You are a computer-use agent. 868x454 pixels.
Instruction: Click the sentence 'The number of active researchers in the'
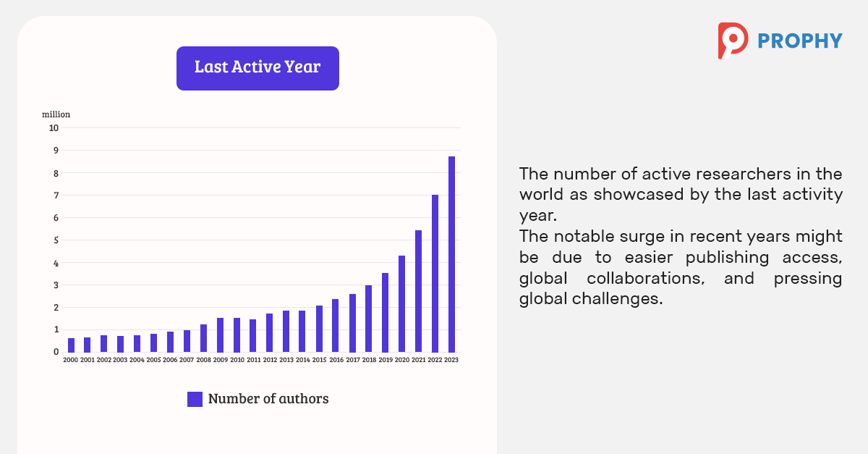[x=681, y=174]
